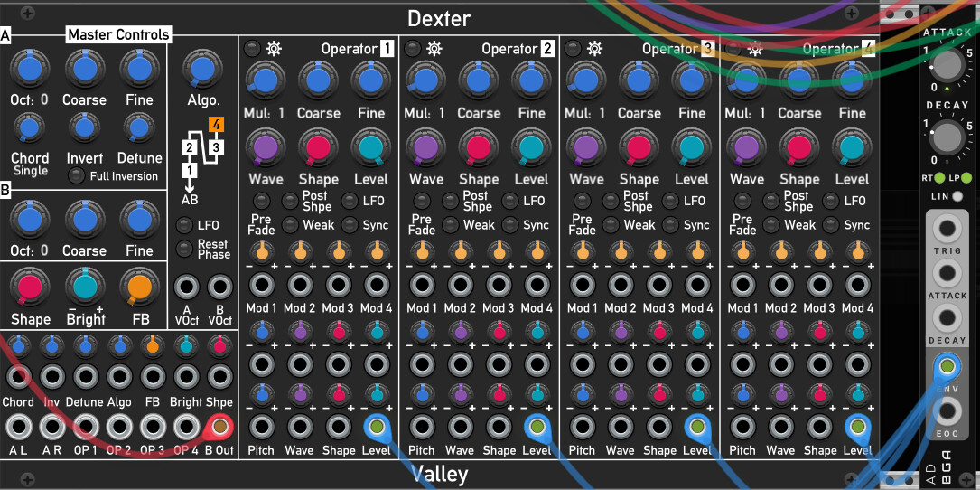Click the OP 2 output jack
Image resolution: width=980 pixels, height=490 pixels.
click(119, 427)
